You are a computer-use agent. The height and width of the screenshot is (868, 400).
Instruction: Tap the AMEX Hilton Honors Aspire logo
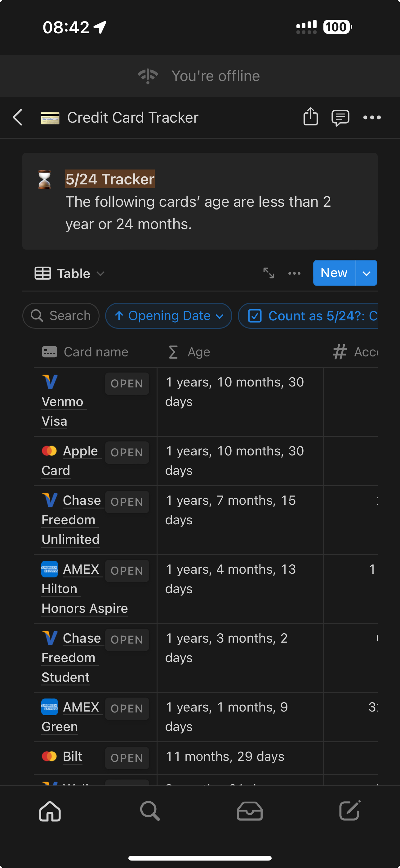pyautogui.click(x=50, y=569)
